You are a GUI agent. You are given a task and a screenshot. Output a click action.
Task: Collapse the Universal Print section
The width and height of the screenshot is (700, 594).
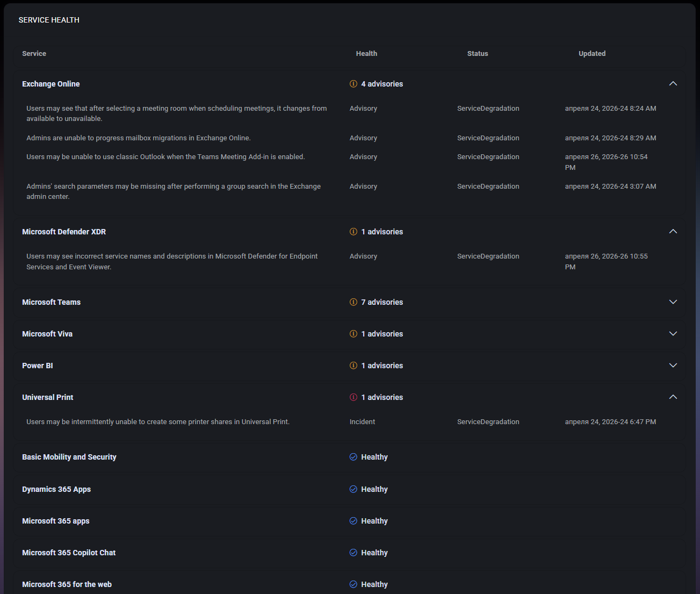pyautogui.click(x=673, y=397)
